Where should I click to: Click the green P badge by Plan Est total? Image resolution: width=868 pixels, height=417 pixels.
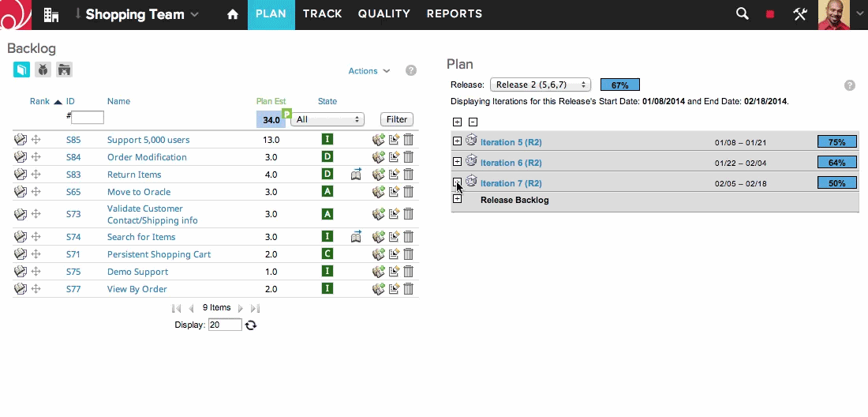point(286,114)
